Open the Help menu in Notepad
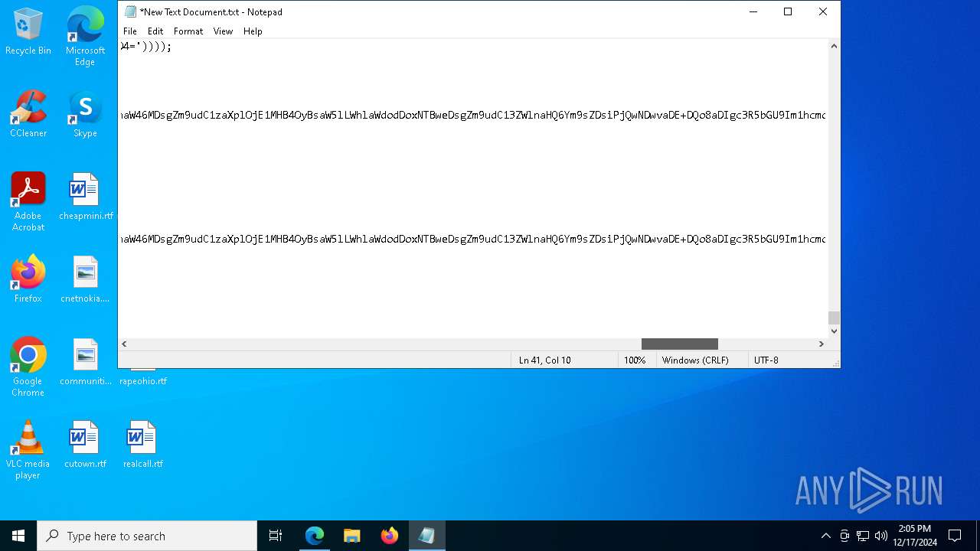This screenshot has width=980, height=551. tap(253, 31)
